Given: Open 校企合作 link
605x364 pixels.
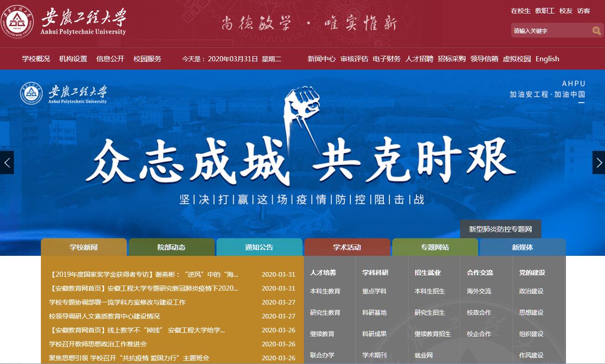Looking at the screenshot, I should point(479,334).
